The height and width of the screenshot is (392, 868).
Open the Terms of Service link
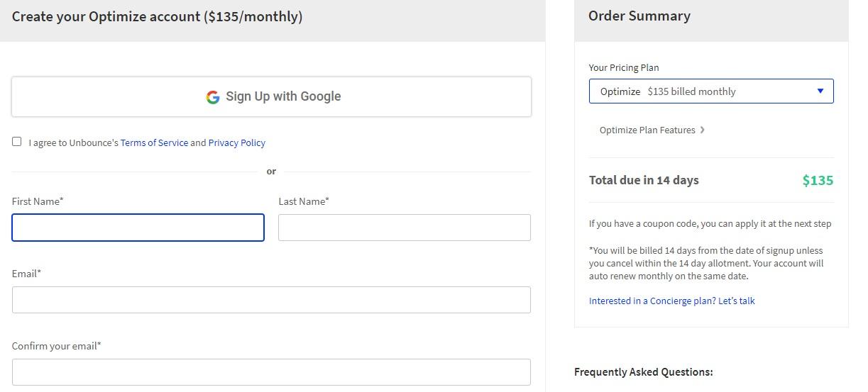(154, 142)
